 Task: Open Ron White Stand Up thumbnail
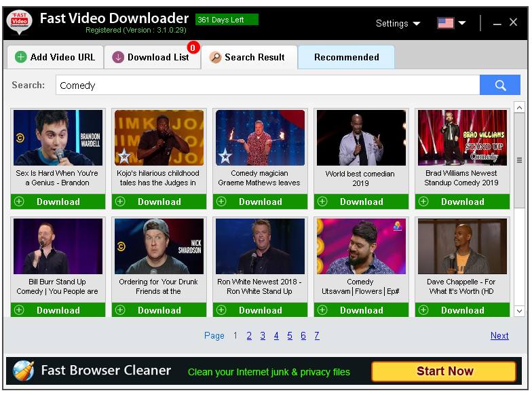coord(261,246)
